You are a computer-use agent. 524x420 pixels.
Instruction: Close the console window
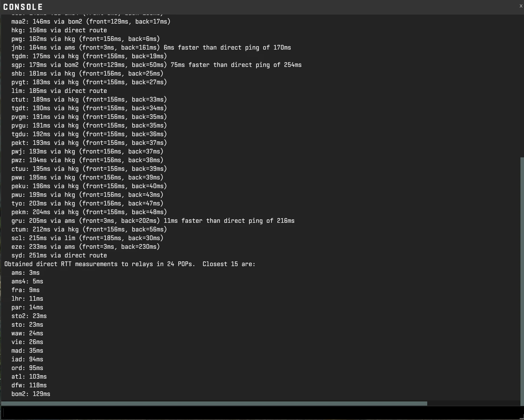(521, 6)
